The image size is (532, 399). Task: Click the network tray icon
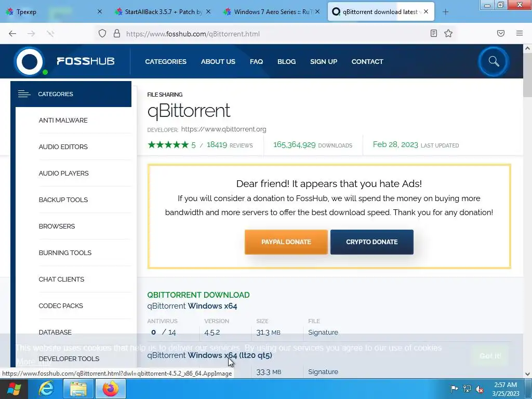[x=467, y=389]
